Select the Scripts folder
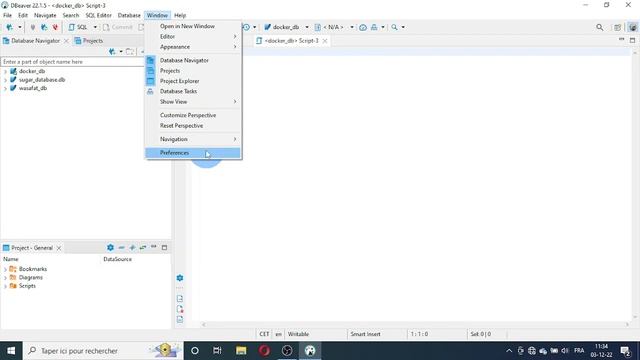 pos(27,286)
